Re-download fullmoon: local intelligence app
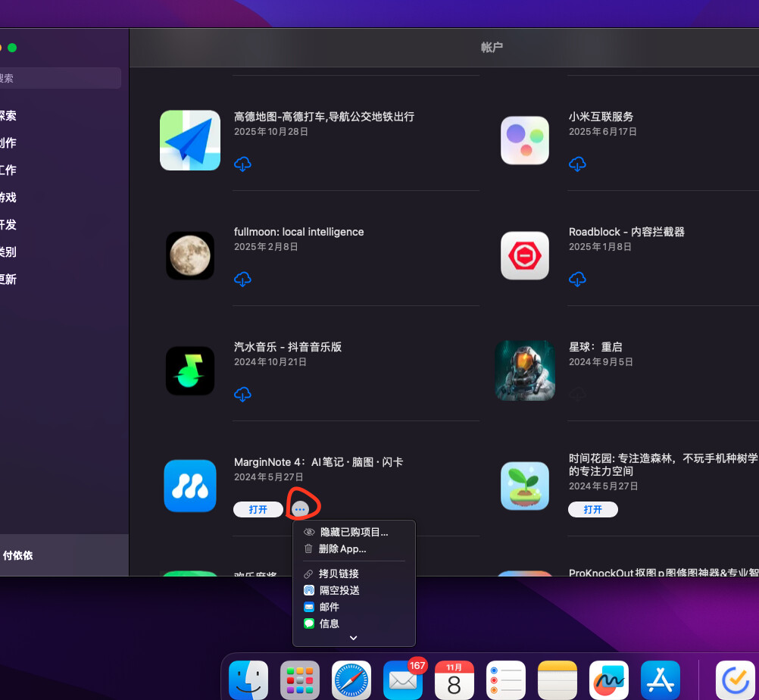 (x=242, y=280)
